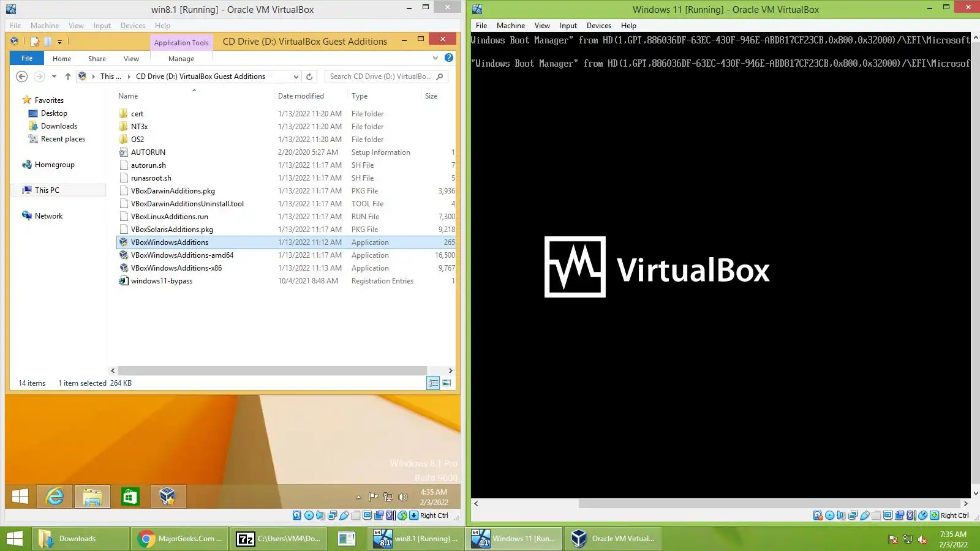Click Explorer horizontal scrollbar track

(273, 370)
